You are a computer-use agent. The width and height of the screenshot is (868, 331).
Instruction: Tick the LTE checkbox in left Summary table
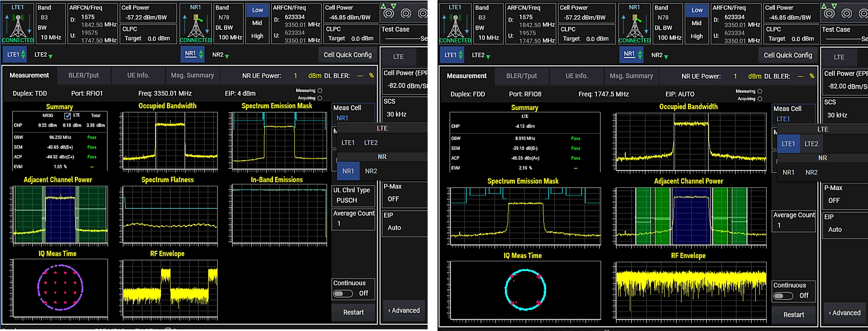click(x=67, y=116)
